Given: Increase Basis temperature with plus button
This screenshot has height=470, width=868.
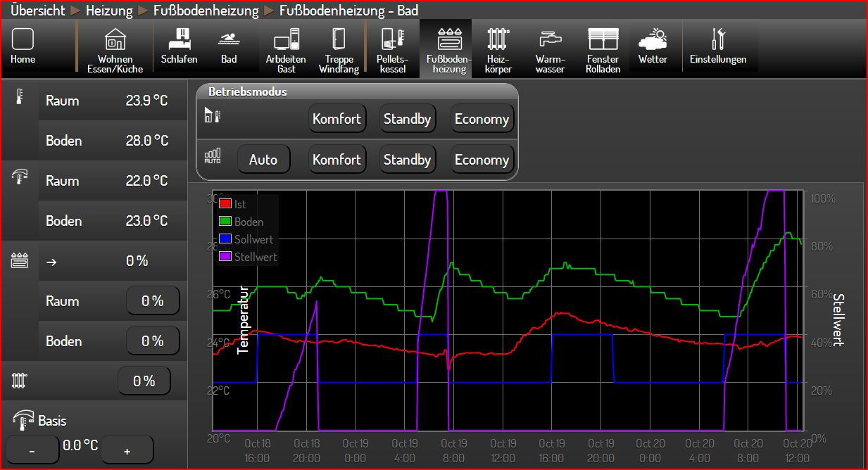Looking at the screenshot, I should 127,450.
